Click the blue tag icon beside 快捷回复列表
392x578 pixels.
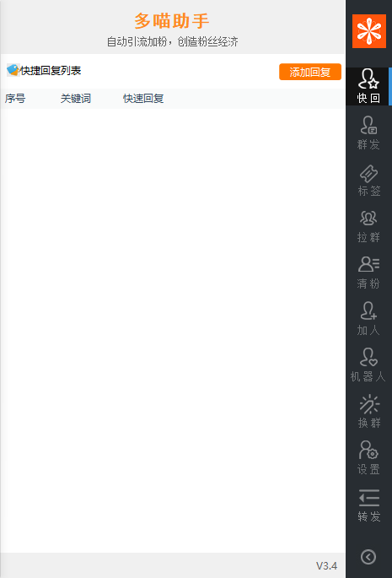(x=13, y=70)
